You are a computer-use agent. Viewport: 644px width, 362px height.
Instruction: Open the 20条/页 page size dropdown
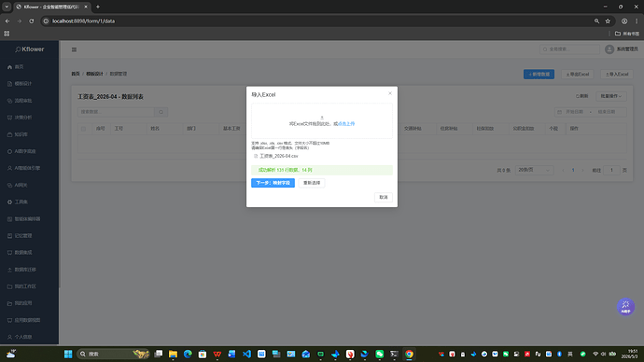[534, 170]
